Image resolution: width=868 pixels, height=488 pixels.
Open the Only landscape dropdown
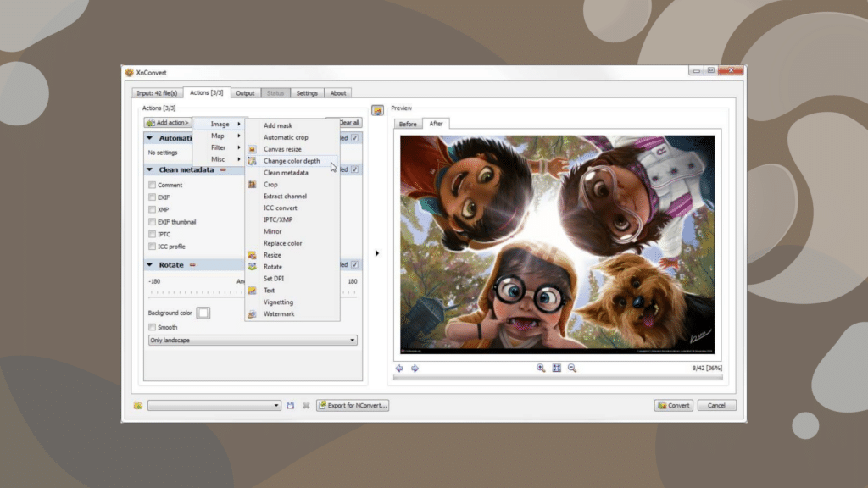253,341
